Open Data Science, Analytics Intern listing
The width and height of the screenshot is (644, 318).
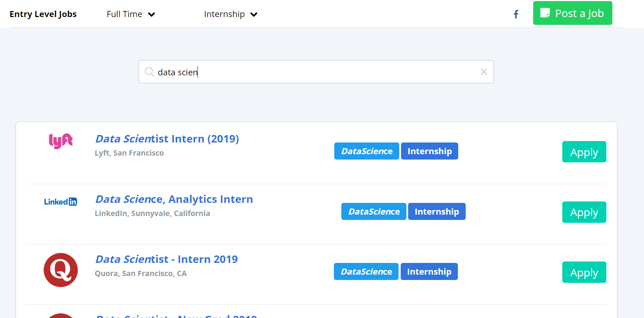tap(174, 199)
